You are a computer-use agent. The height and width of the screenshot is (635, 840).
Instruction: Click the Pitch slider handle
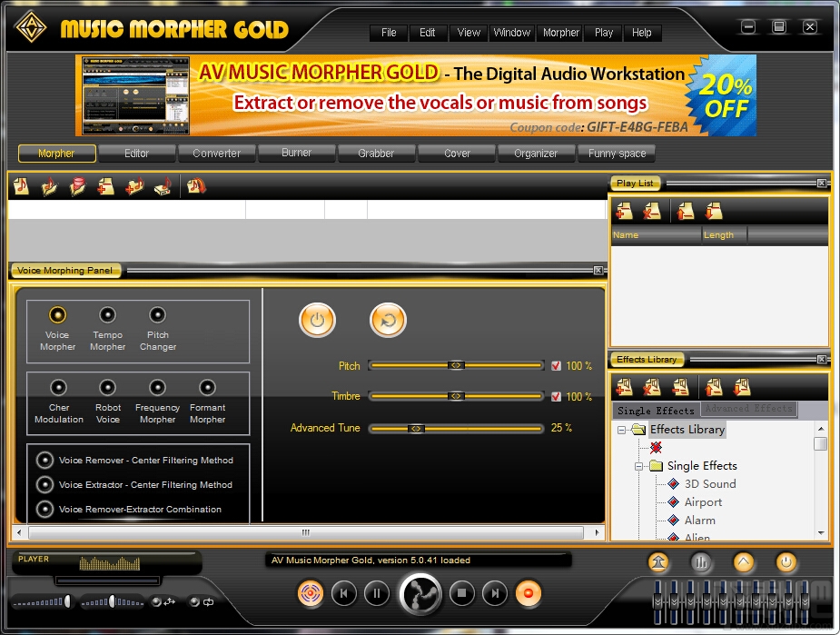click(x=456, y=365)
